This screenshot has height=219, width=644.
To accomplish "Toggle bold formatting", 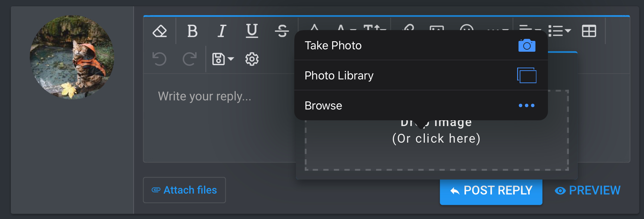I will pyautogui.click(x=192, y=31).
